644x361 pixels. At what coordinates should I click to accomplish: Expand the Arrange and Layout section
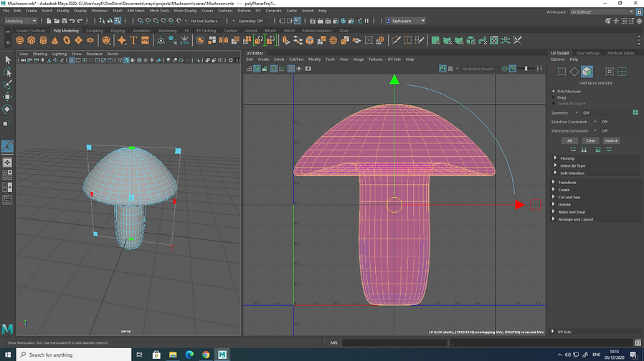tap(575, 219)
